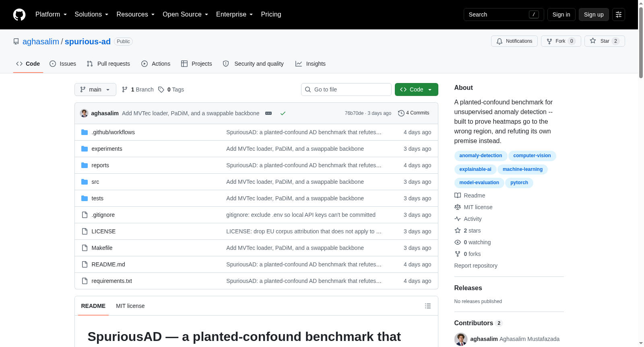Open README outline list icon
Viewport: 644px width, 347px height.
[428, 306]
